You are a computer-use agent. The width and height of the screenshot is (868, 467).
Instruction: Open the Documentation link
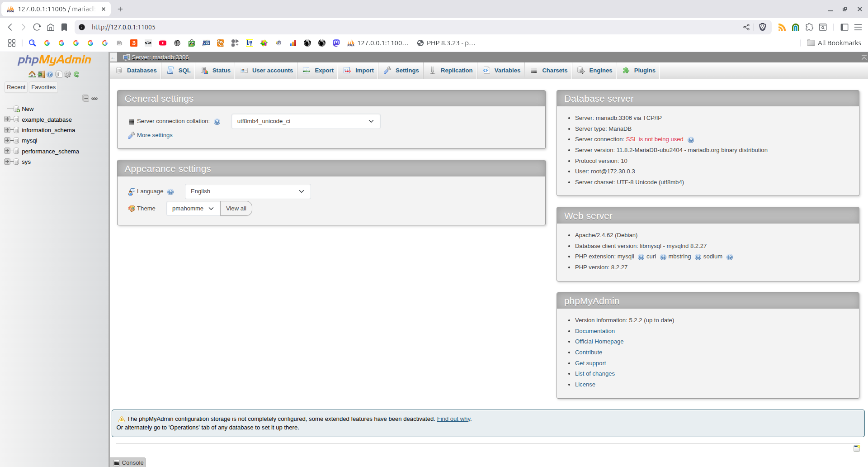595,331
